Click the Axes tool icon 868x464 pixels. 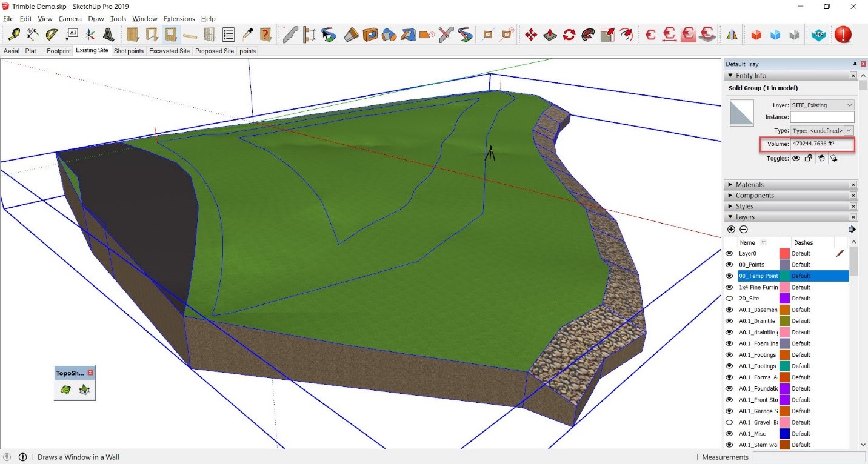pos(90,35)
